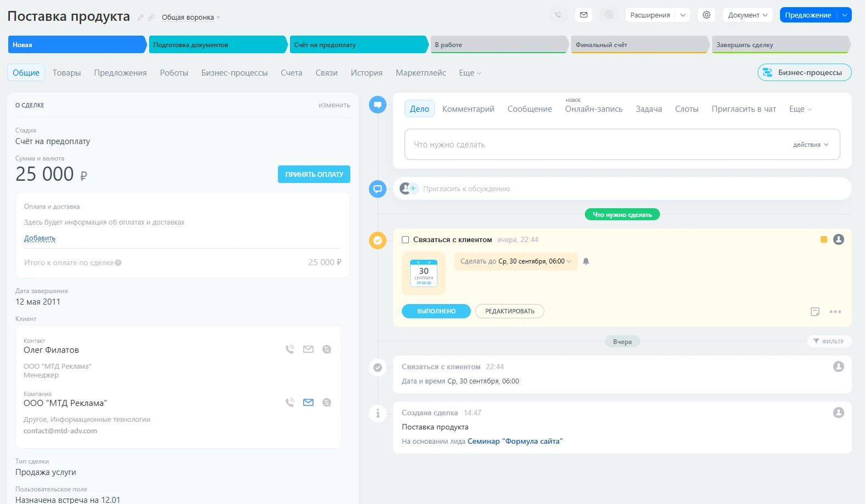Click the orange color marker on task
Screen dimensions: 865x504
823,239
